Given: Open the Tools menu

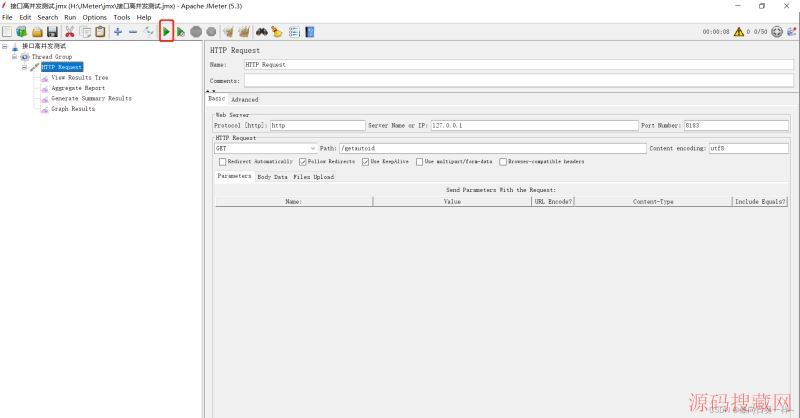Looking at the screenshot, I should [x=121, y=17].
